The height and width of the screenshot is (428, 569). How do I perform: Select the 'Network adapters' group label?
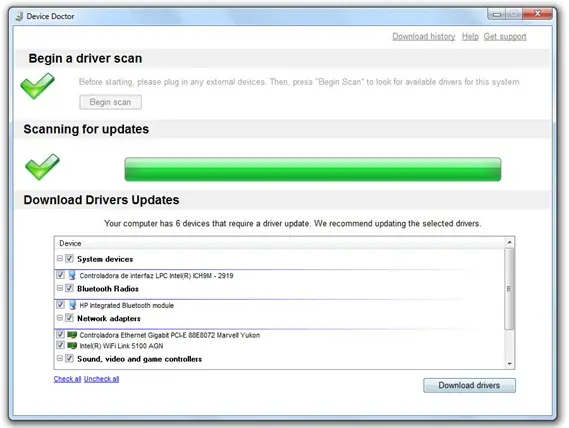click(x=109, y=319)
